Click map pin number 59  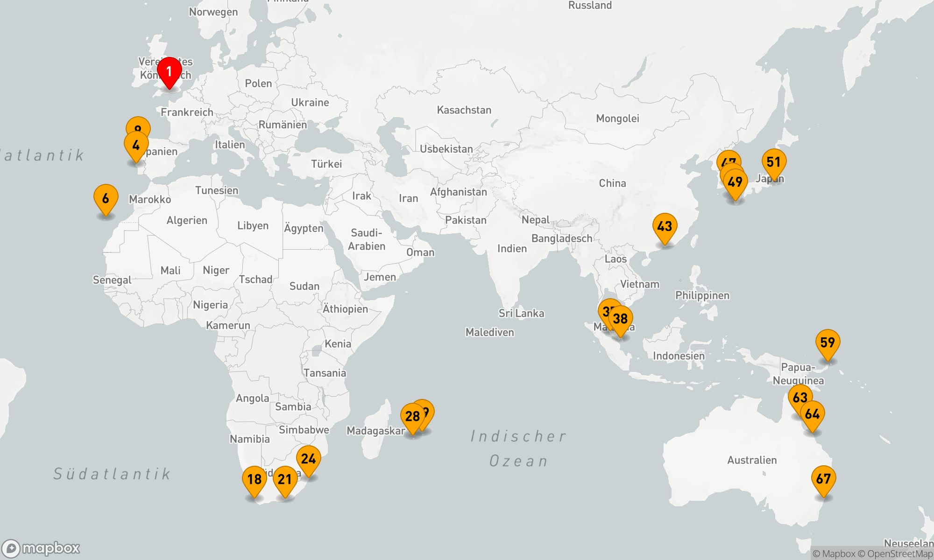[828, 343]
